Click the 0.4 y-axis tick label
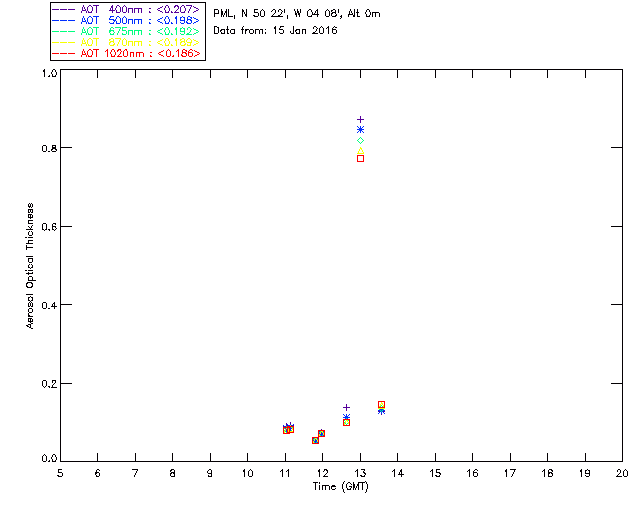640x512 pixels. click(x=49, y=305)
